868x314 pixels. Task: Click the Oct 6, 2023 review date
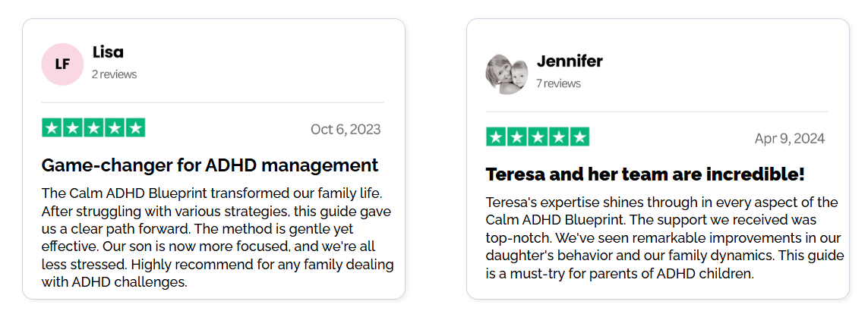346,130
